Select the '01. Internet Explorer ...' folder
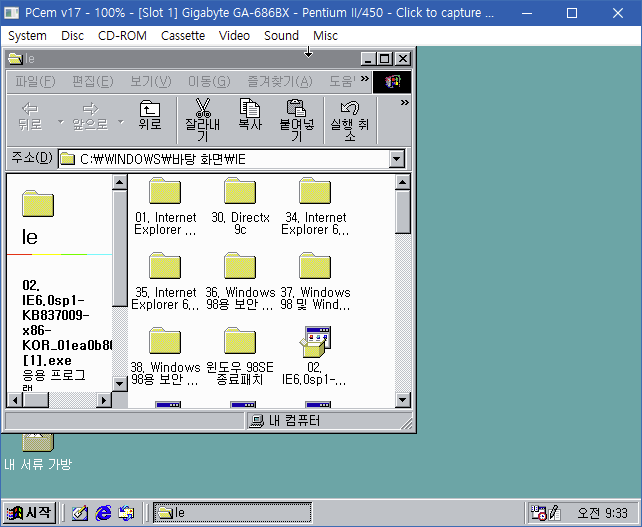 (165, 206)
